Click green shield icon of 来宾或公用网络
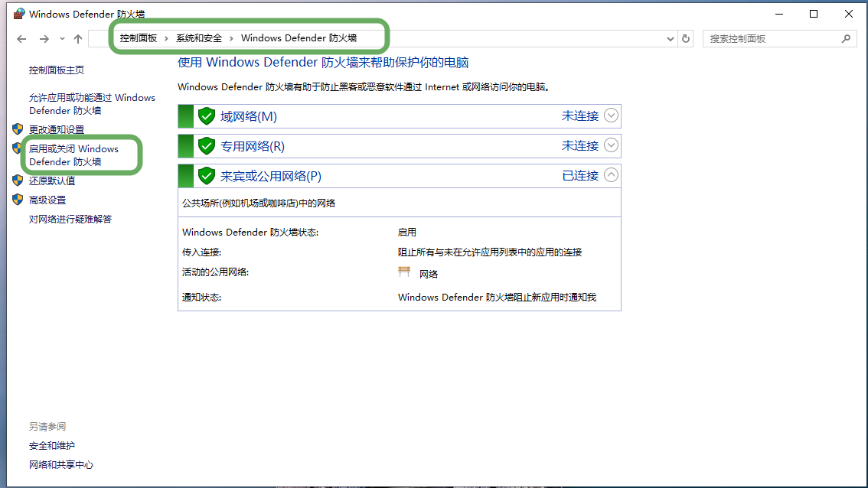Screen dimensions: 868x488 [x=207, y=176]
